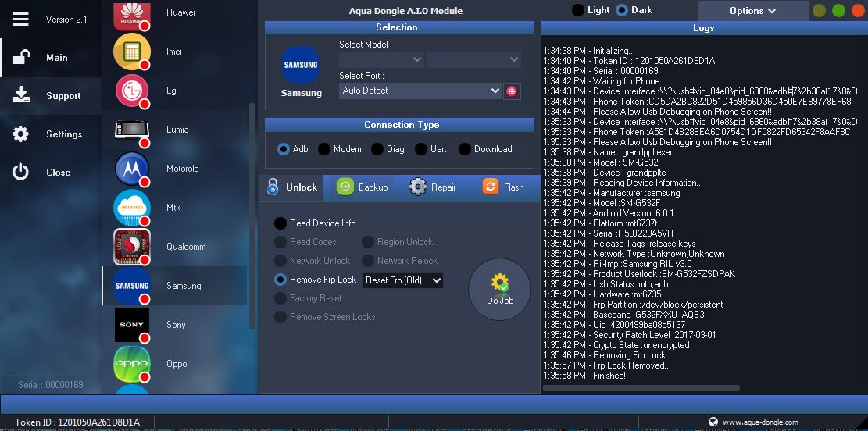
Task: Click the red port refresh icon
Action: 512,91
